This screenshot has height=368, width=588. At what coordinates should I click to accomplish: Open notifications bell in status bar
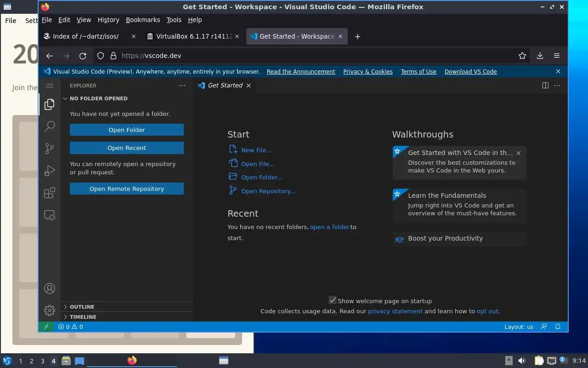point(558,327)
